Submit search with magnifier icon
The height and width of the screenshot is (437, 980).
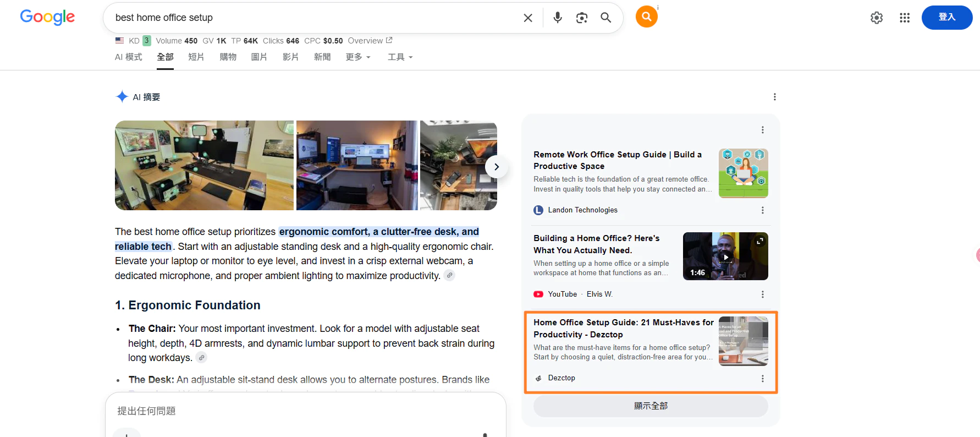pyautogui.click(x=606, y=18)
